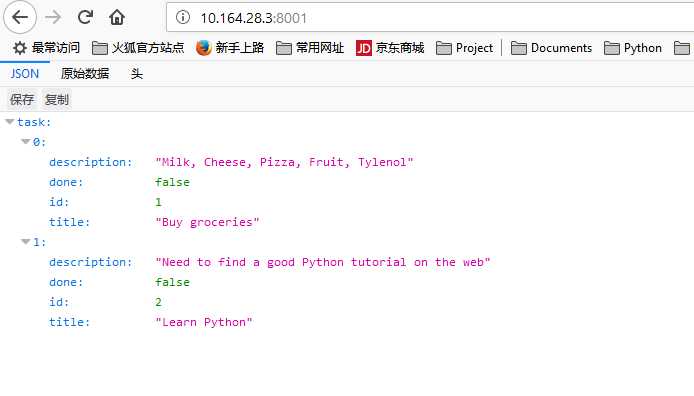Open the Python bookmark folder
694x396 pixels.
632,48
